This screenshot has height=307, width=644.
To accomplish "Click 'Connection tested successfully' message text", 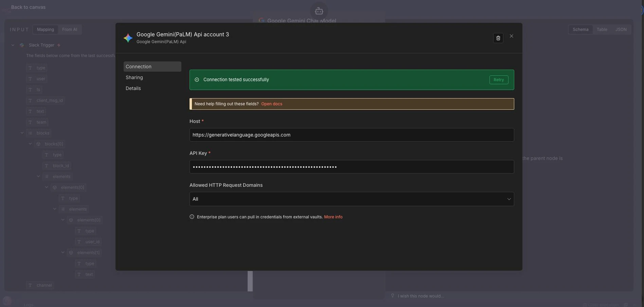I will (x=236, y=79).
